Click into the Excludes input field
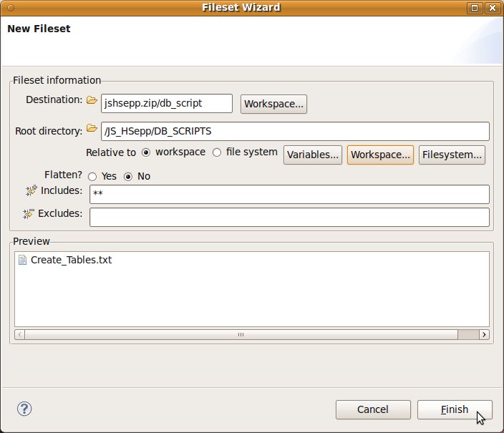 (x=289, y=217)
